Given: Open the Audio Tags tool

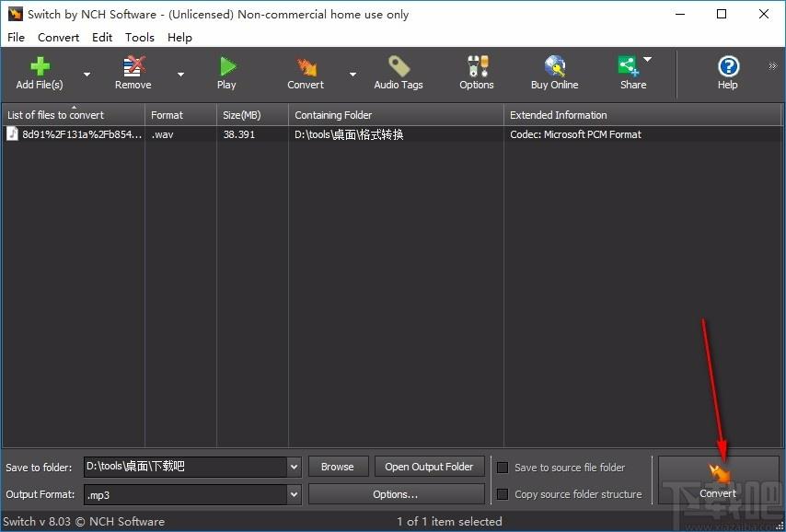Looking at the screenshot, I should [x=399, y=74].
